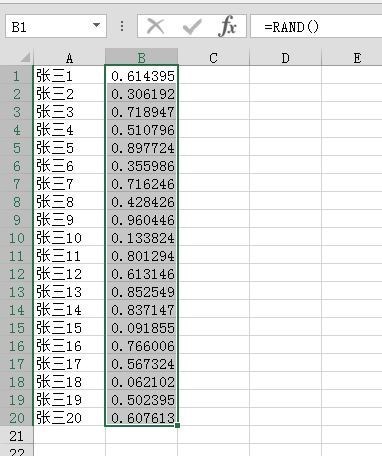This screenshot has height=456, width=382.
Task: Click cell with value 0.716246
Action: tap(142, 184)
